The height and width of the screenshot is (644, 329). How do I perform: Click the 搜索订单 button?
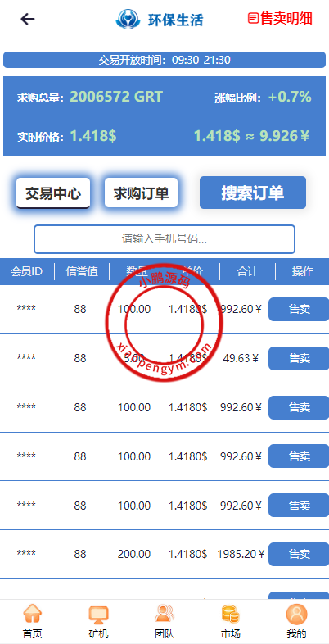(x=253, y=193)
